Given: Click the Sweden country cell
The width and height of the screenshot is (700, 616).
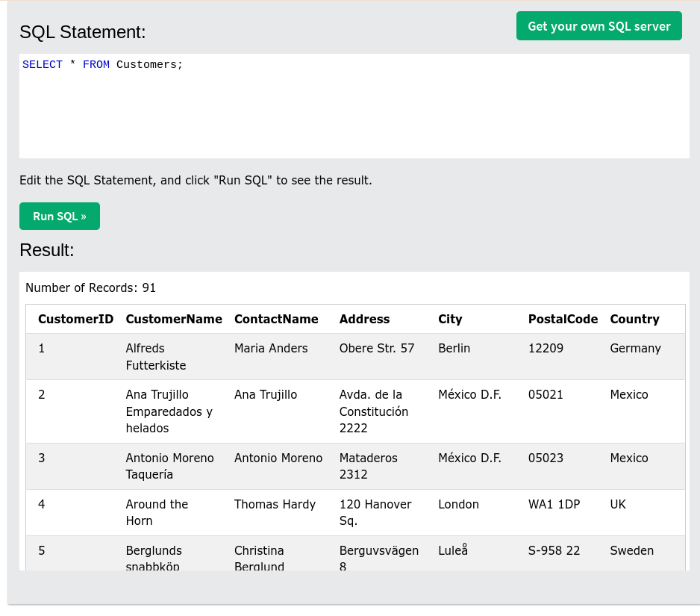Looking at the screenshot, I should pos(644,554).
